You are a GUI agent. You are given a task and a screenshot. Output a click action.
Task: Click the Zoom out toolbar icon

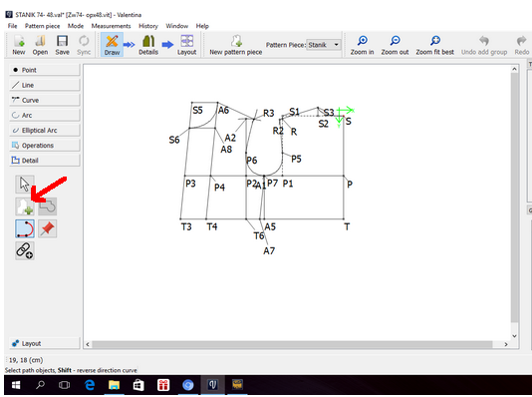[395, 45]
